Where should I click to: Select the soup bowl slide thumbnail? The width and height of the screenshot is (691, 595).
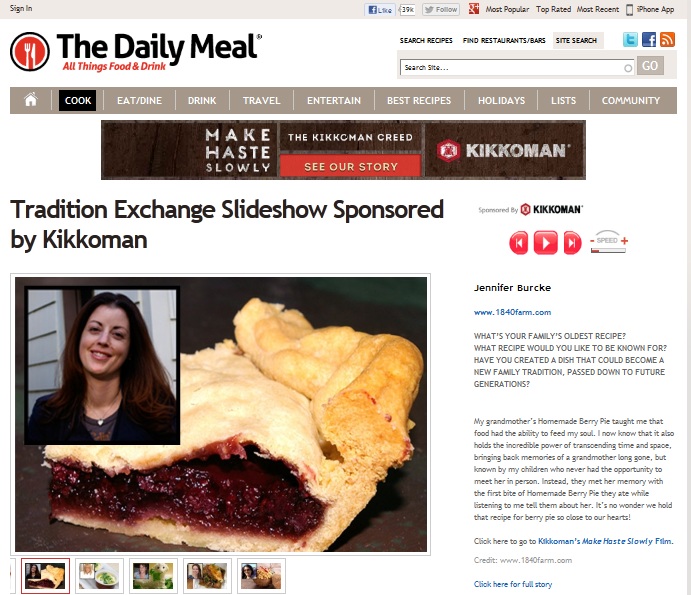99,576
